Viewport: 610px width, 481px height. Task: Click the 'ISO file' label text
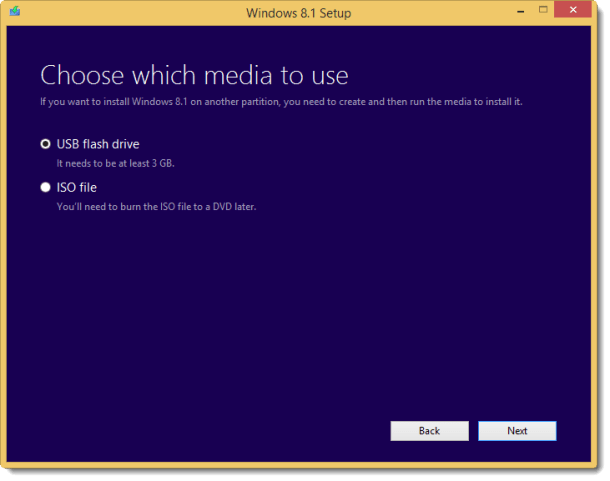pyautogui.click(x=77, y=188)
